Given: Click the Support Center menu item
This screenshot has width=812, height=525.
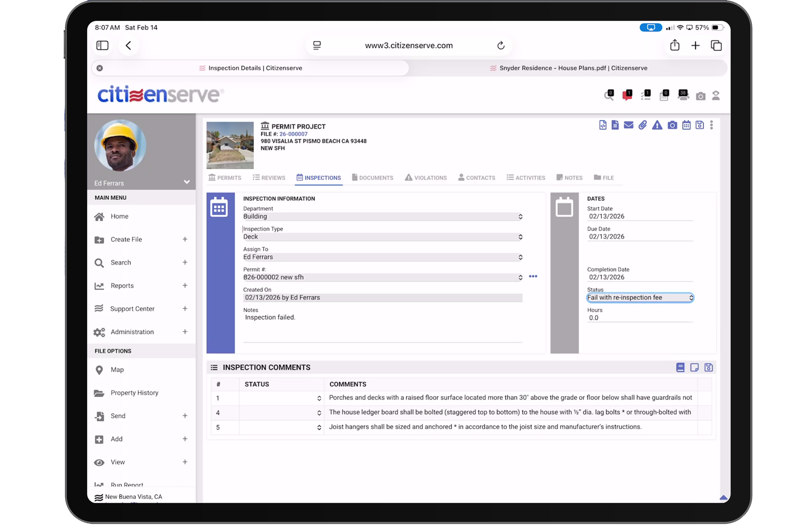Looking at the screenshot, I should pyautogui.click(x=132, y=308).
